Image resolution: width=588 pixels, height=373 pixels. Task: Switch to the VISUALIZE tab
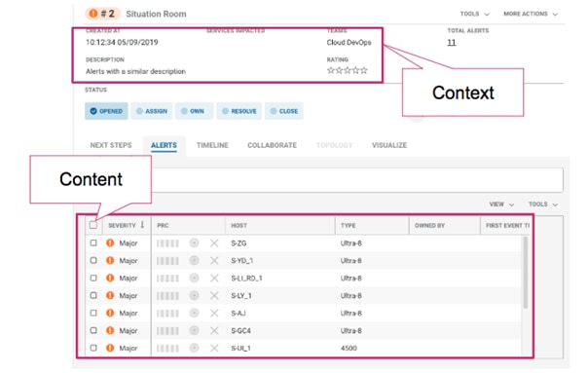[x=389, y=145]
